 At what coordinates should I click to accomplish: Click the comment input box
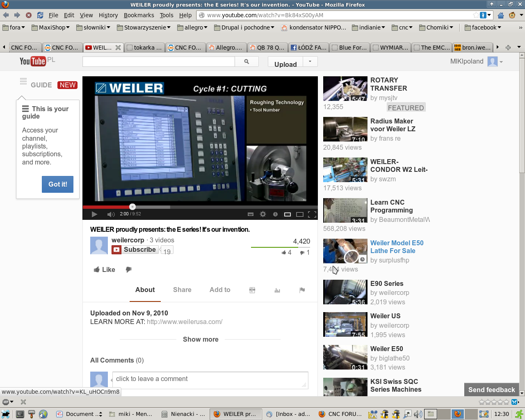tap(210, 380)
